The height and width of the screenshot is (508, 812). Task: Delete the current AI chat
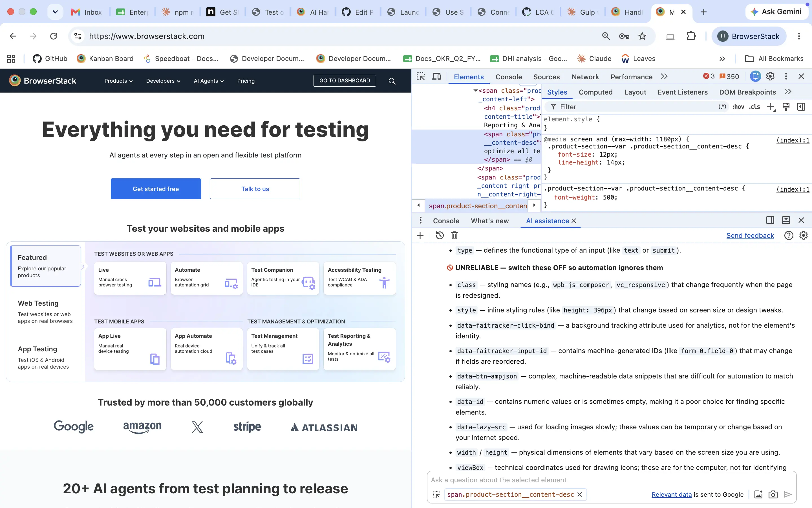(x=455, y=236)
